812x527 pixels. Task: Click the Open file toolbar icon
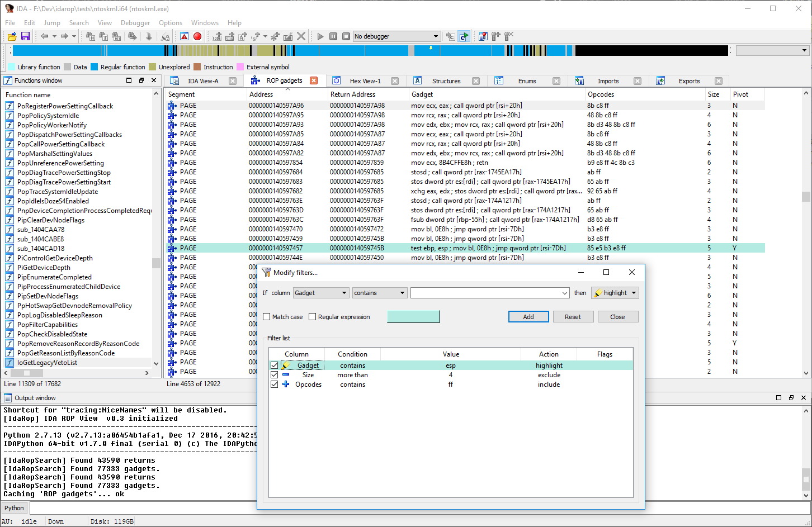pos(12,36)
